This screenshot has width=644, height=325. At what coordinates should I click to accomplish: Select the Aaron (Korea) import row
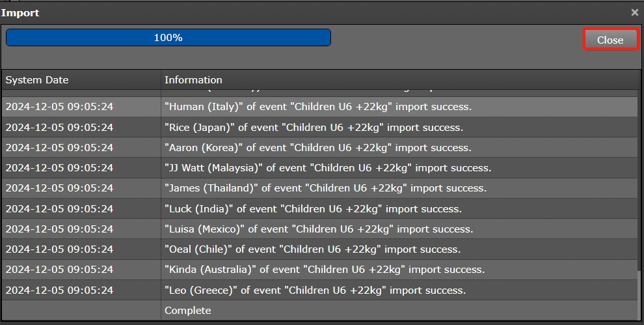point(318,148)
